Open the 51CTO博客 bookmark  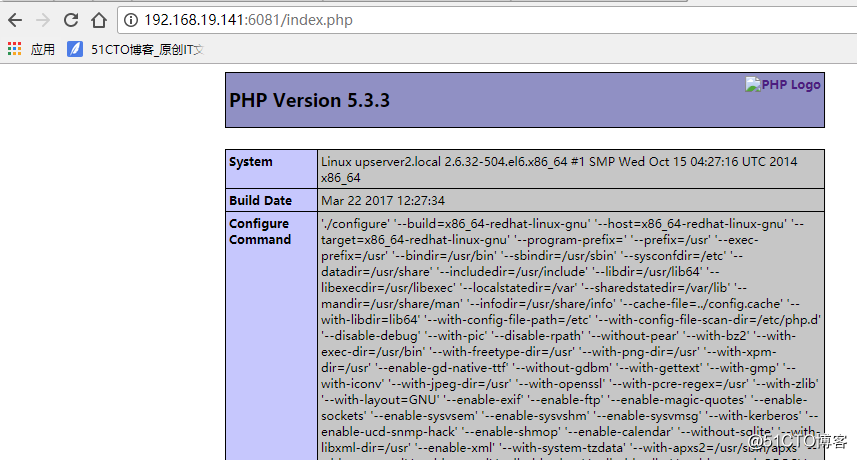tap(147, 50)
